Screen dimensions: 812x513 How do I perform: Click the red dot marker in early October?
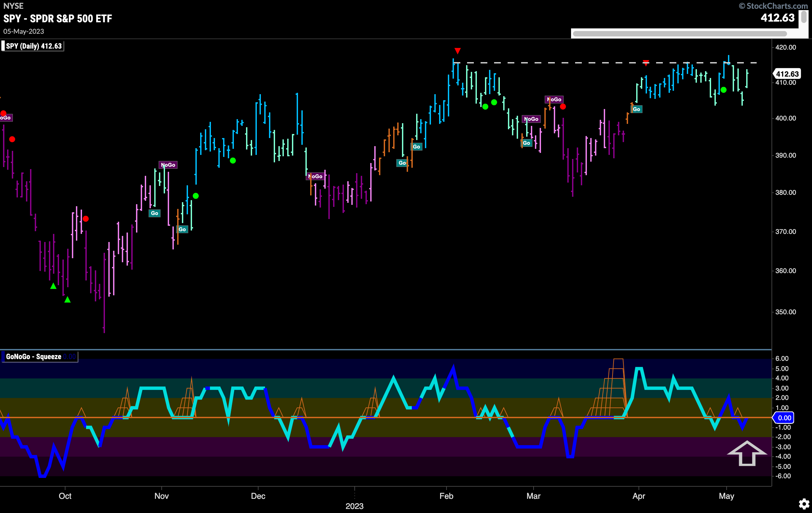coord(86,219)
